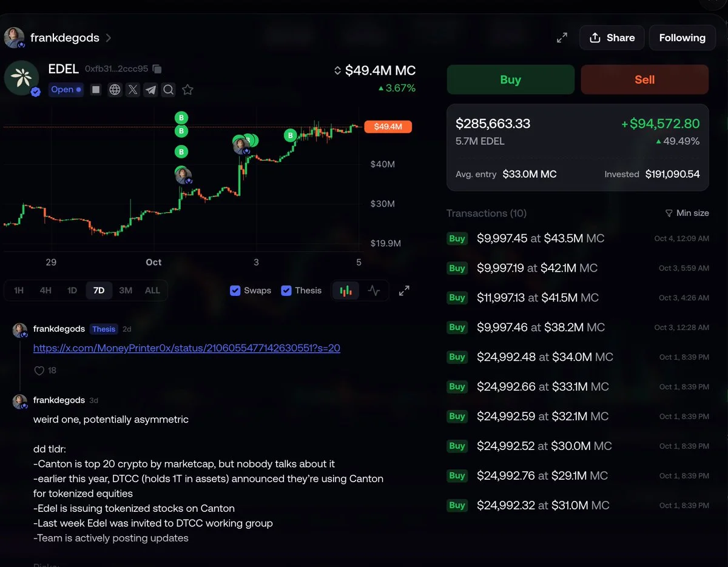This screenshot has height=567, width=728.
Task: Click the EDEL token logo
Action: 21,78
